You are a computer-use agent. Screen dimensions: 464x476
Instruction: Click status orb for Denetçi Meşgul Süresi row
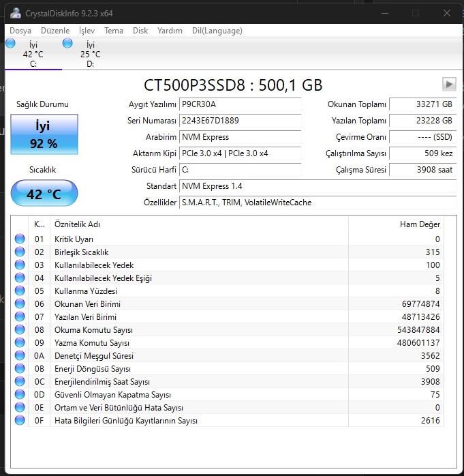[x=20, y=355]
